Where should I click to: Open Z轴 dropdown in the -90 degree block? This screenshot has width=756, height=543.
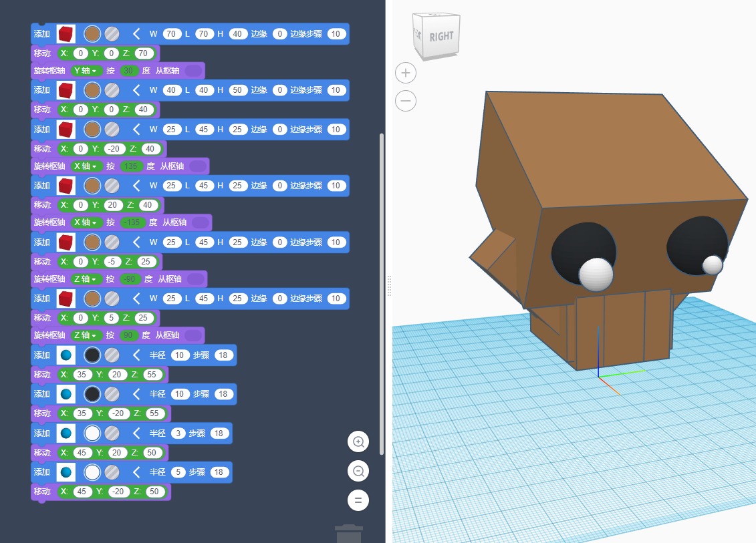click(x=85, y=279)
